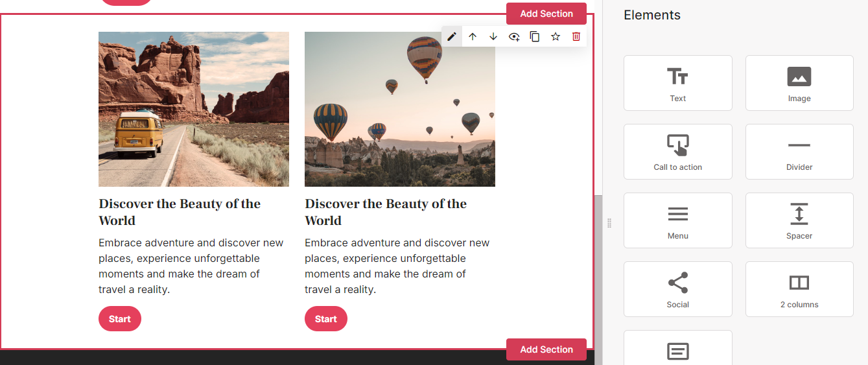Select the Call to action element
The width and height of the screenshot is (868, 365).
click(x=678, y=152)
